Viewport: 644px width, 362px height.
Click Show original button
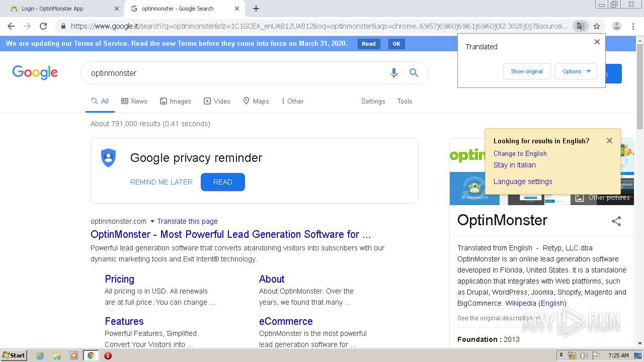click(x=527, y=71)
